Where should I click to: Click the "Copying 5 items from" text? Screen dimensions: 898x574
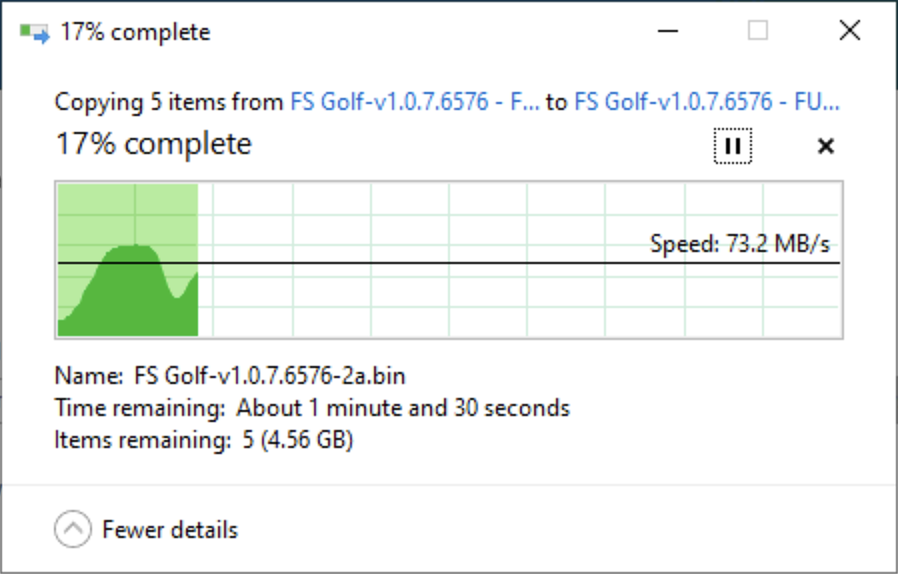tap(169, 102)
